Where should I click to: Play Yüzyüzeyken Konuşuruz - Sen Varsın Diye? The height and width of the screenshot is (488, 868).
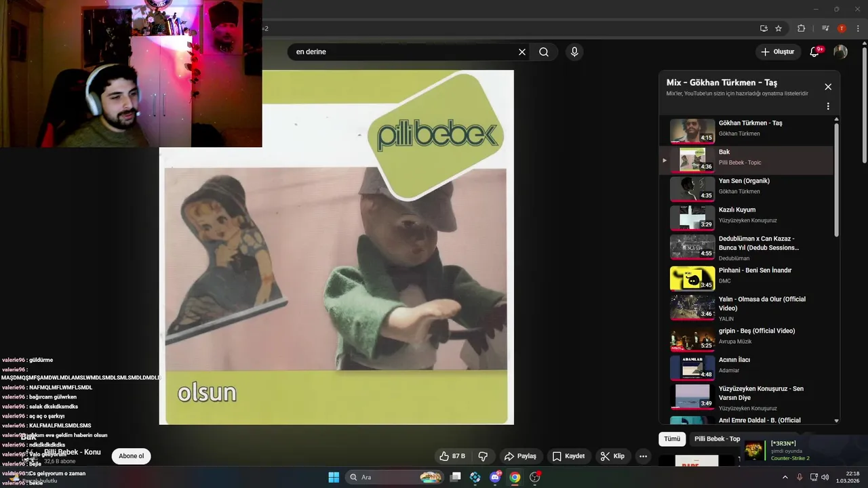[x=746, y=397]
